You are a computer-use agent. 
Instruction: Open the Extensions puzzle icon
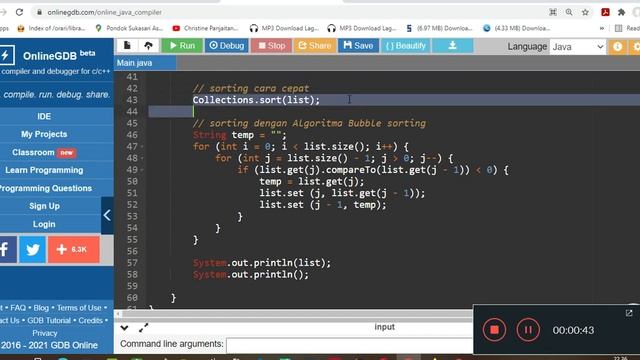click(x=621, y=12)
